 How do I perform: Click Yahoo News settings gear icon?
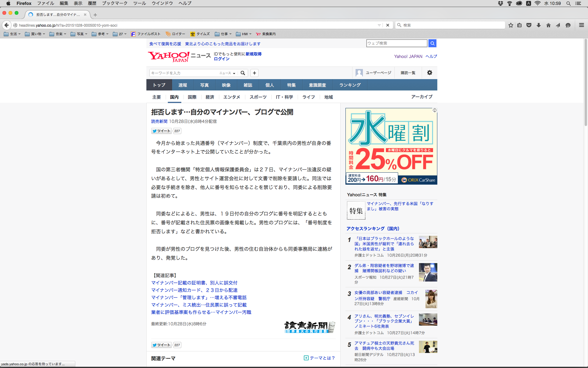(430, 73)
